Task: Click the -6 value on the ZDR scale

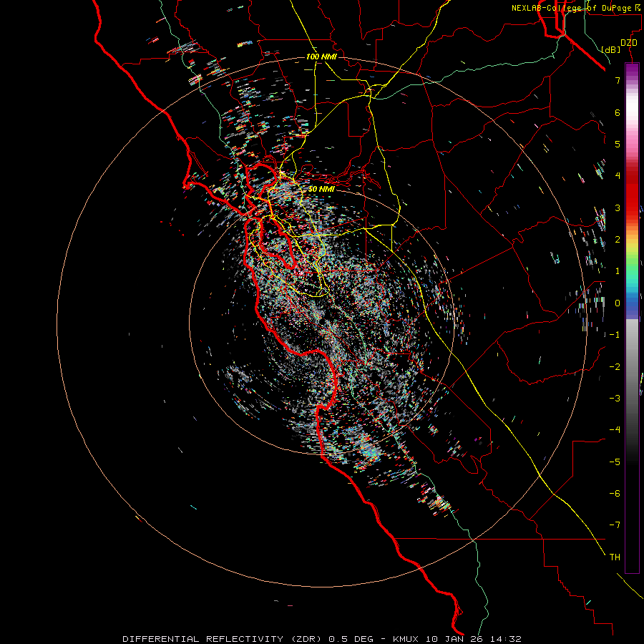Action: point(615,494)
